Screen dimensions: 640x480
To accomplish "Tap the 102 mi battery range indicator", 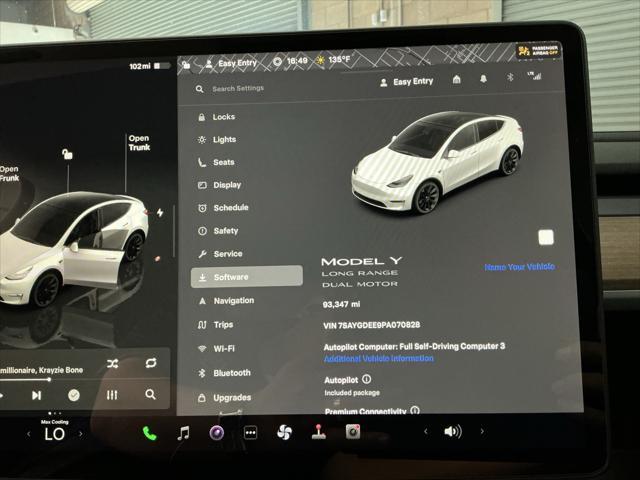I will (149, 66).
